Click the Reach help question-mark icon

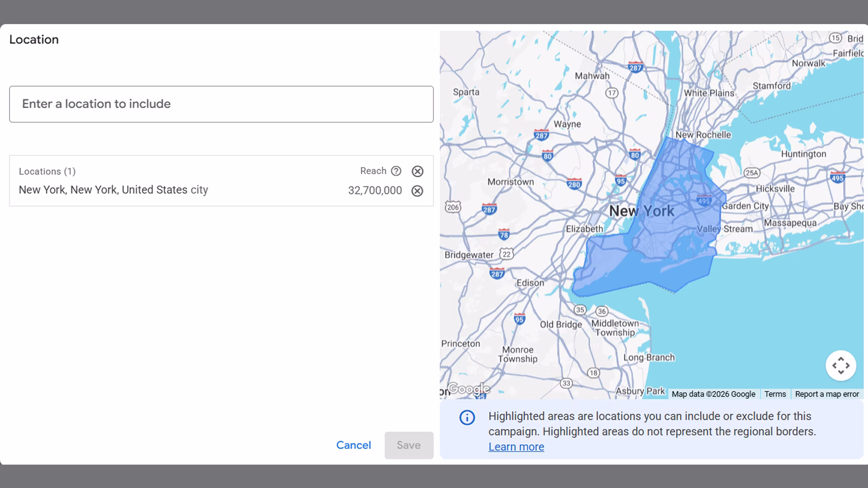tap(396, 171)
